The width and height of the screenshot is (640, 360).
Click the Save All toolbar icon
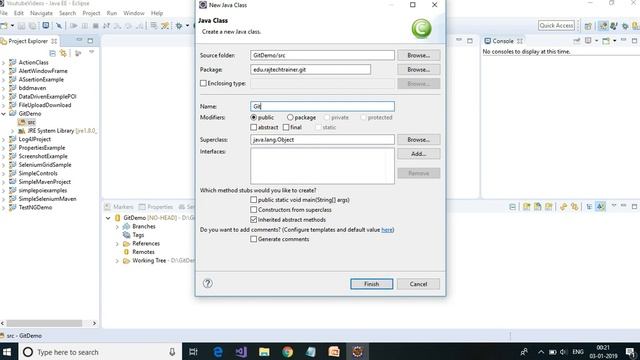tap(32, 26)
